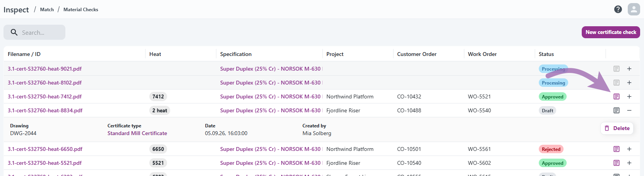Click heat badge 7412
This screenshot has height=176, width=644.
158,96
